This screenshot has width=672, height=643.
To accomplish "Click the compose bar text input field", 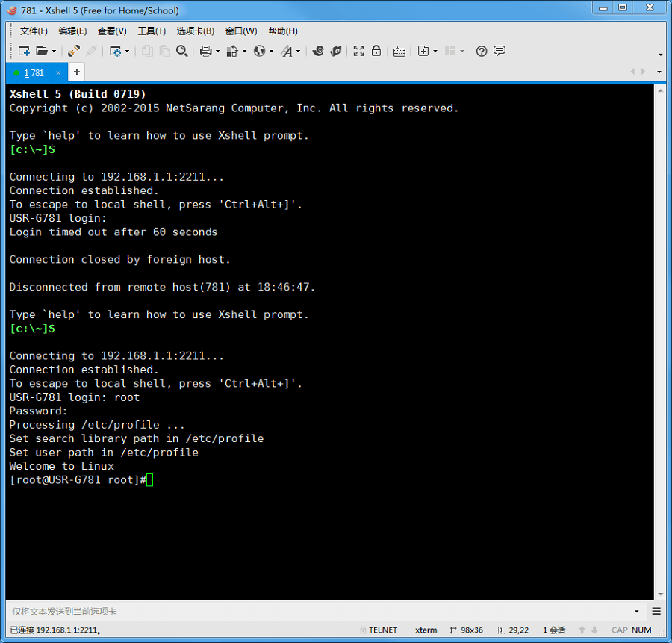I will coord(320,612).
